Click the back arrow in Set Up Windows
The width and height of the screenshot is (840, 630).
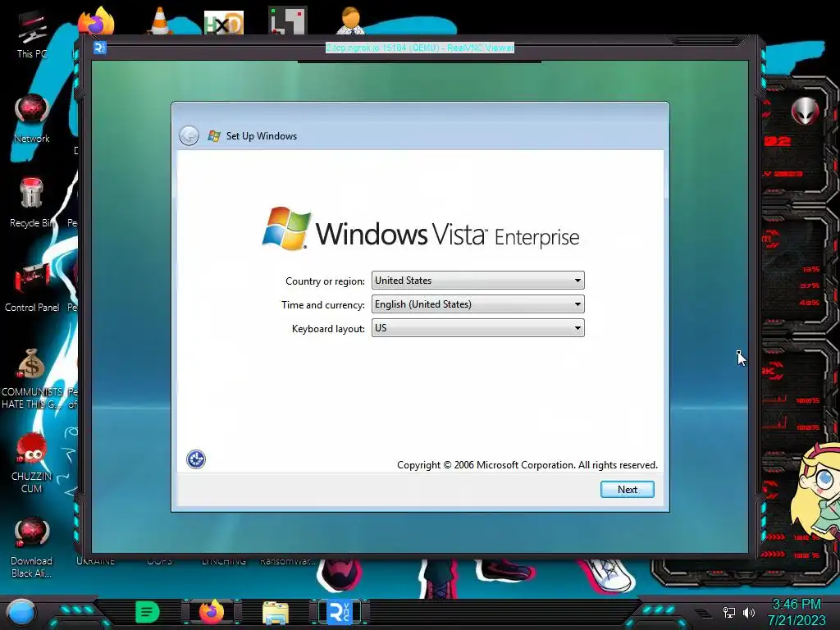click(189, 135)
